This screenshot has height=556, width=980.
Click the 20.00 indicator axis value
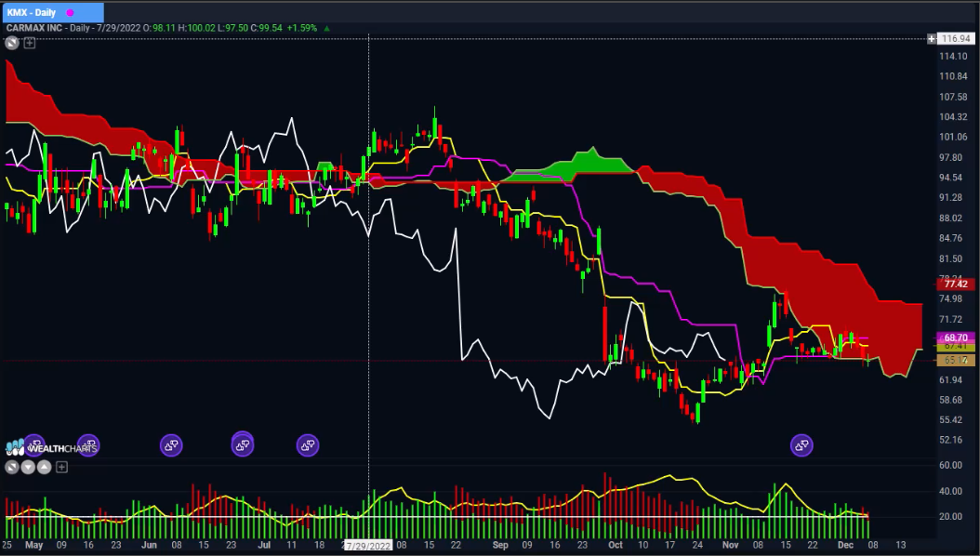coord(950,517)
